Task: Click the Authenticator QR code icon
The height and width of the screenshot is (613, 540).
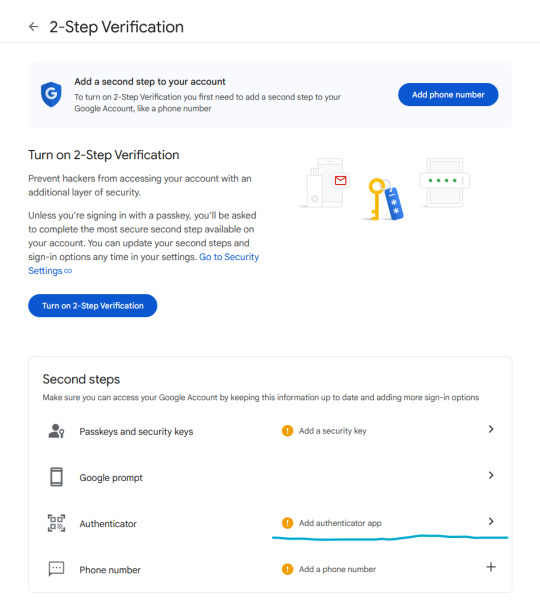Action: 56,523
